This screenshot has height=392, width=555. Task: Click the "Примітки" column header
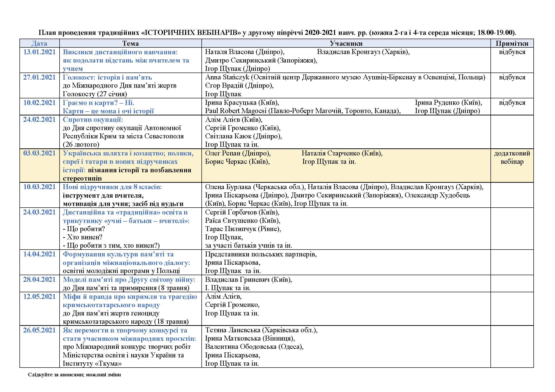click(512, 43)
